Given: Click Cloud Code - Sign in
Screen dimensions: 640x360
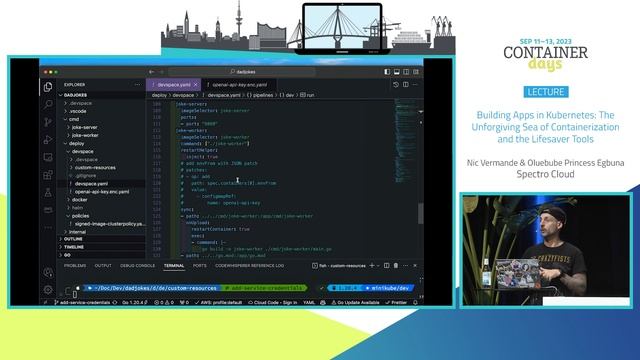Looking at the screenshot, I should [273, 302].
